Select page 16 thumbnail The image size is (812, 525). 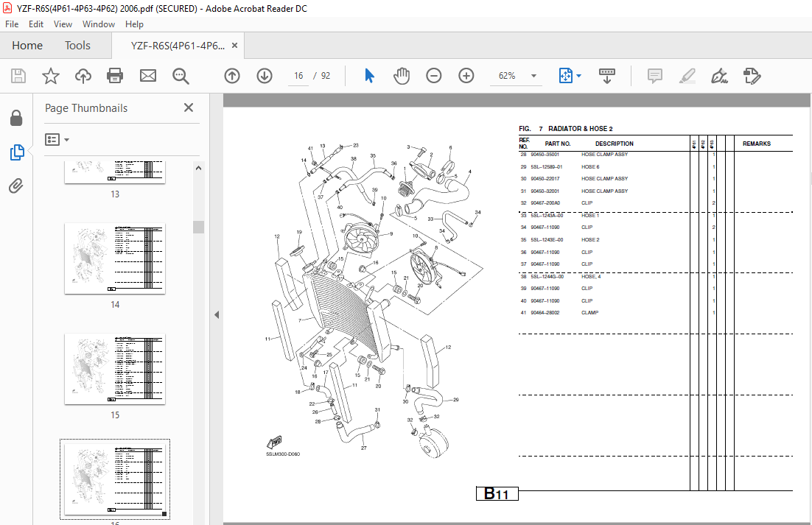click(115, 479)
